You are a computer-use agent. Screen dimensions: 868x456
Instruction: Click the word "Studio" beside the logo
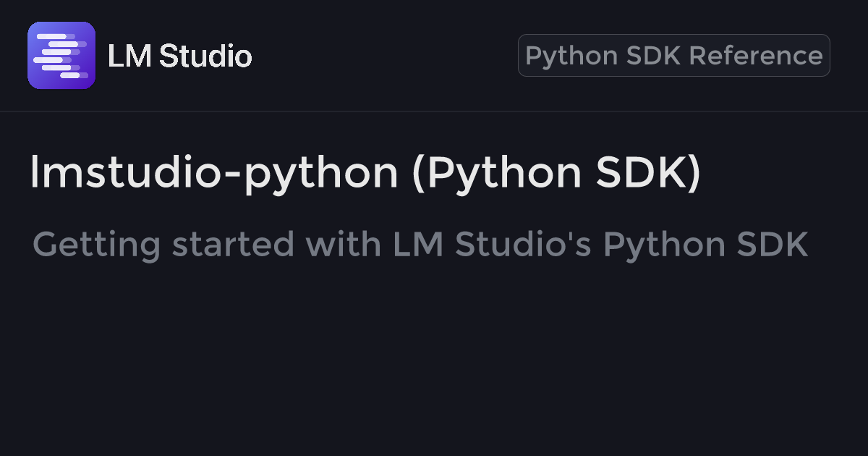click(205, 56)
